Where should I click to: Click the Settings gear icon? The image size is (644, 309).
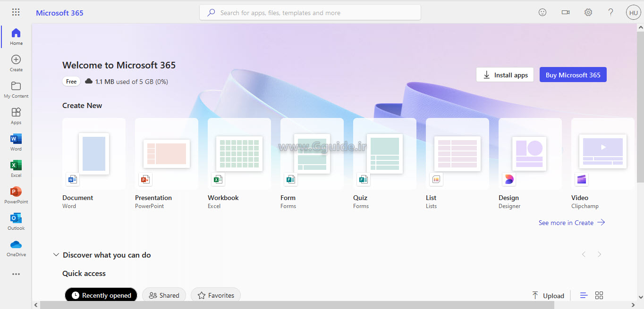588,12
